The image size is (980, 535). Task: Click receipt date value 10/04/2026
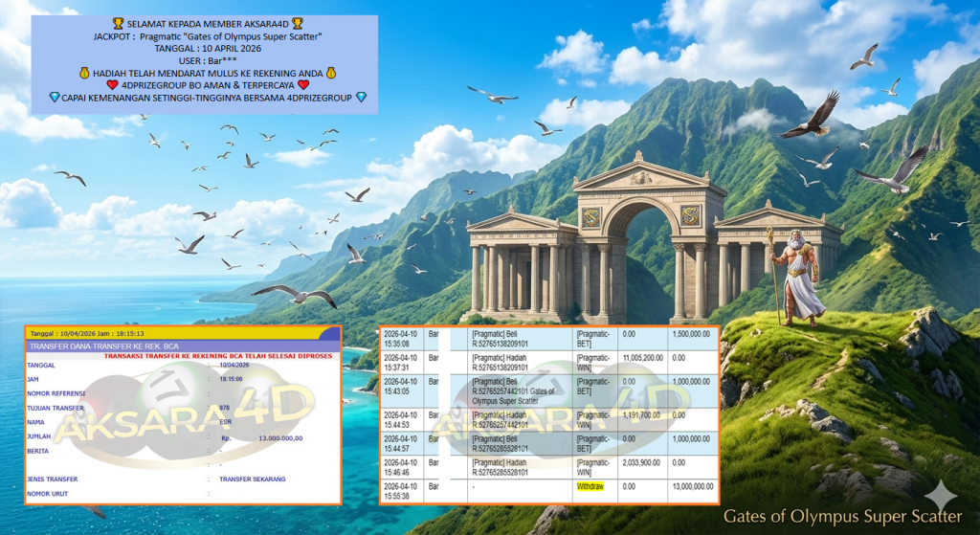(x=234, y=365)
